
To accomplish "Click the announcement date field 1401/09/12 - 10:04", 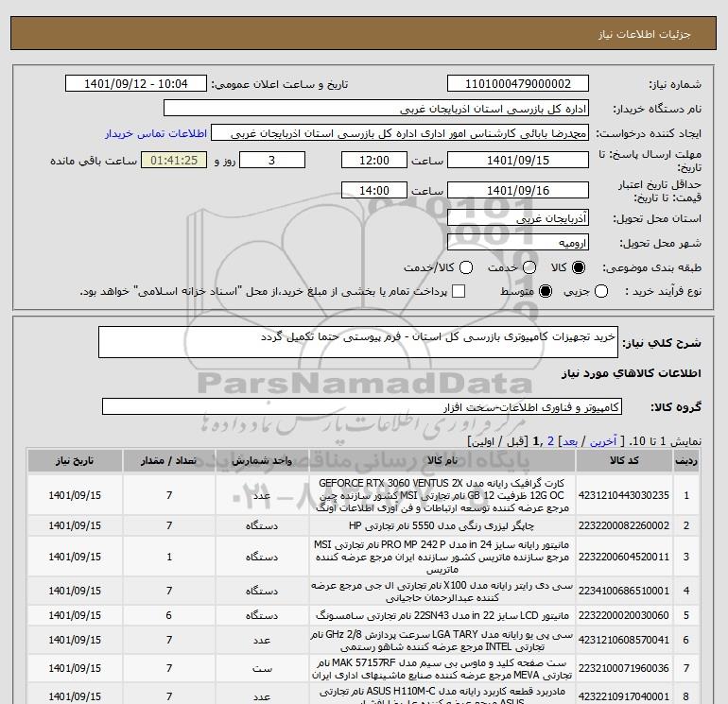I will pyautogui.click(x=136, y=83).
